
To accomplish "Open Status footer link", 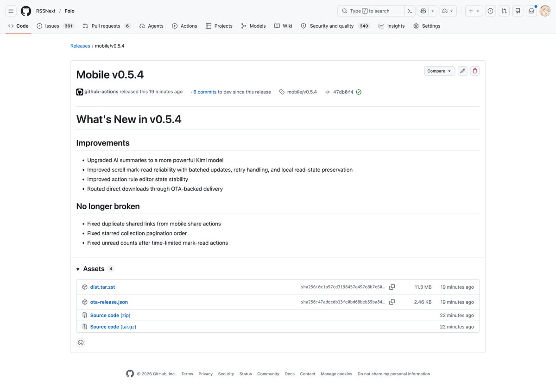I will 246,374.
